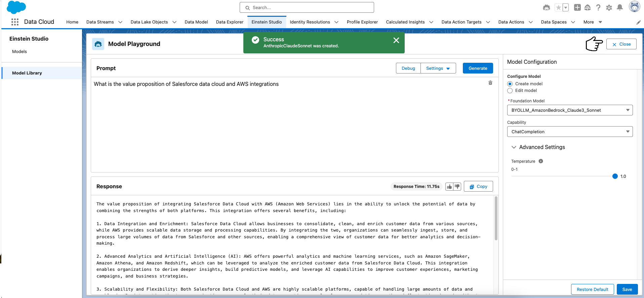This screenshot has width=644, height=298.
Task: Click Restore Default button
Action: point(593,289)
